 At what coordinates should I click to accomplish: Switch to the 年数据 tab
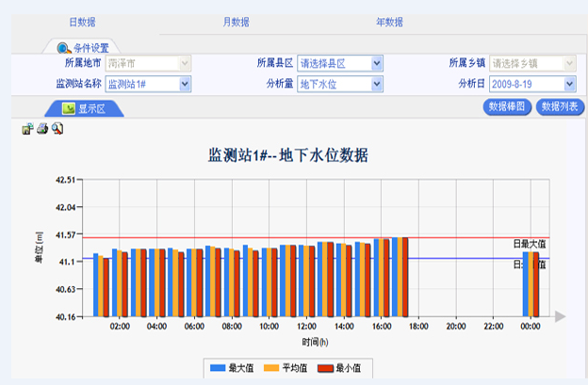pyautogui.click(x=389, y=22)
